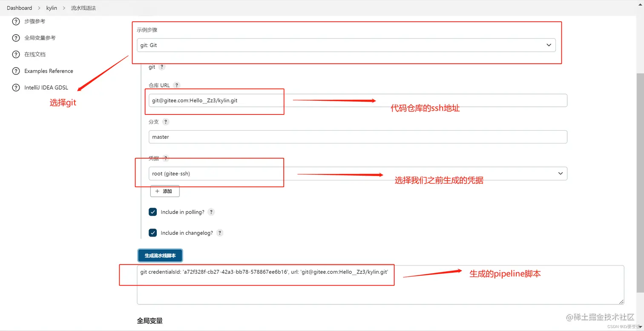Open 步骤参考 sidebar link

click(34, 21)
